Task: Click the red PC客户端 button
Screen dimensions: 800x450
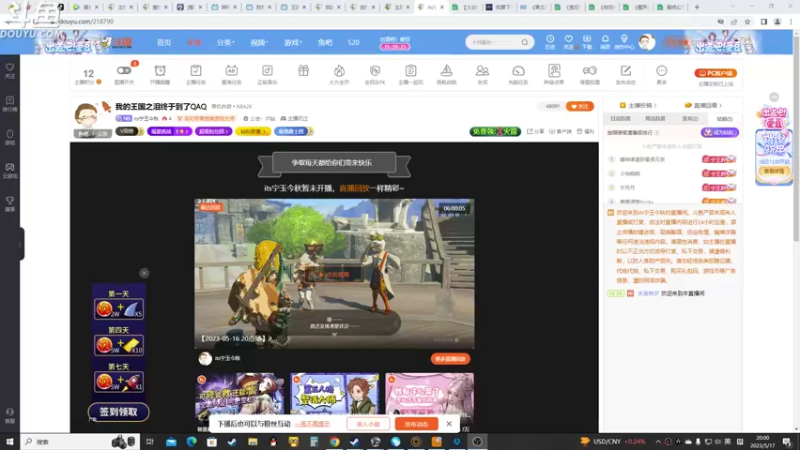Action: tap(715, 73)
